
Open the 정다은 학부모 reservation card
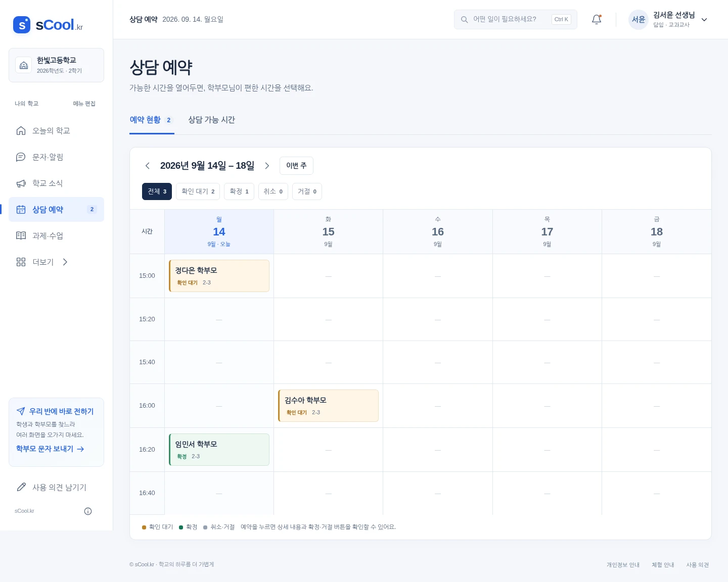[x=219, y=276]
